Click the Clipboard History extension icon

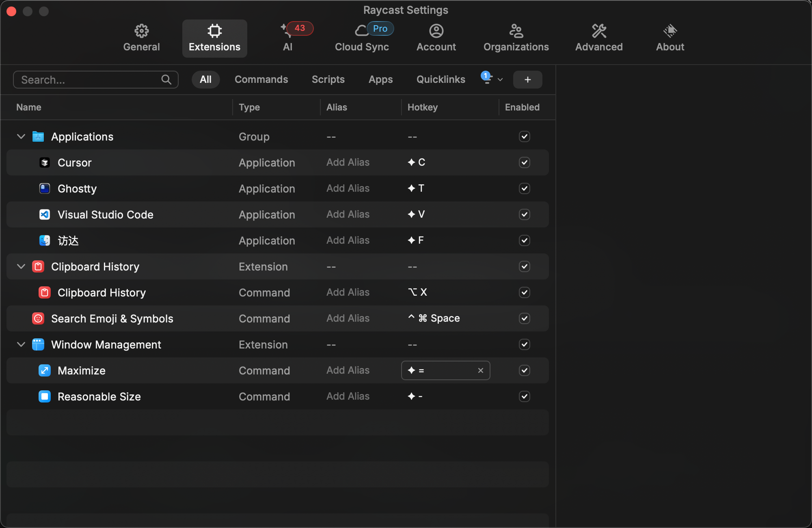(38, 266)
